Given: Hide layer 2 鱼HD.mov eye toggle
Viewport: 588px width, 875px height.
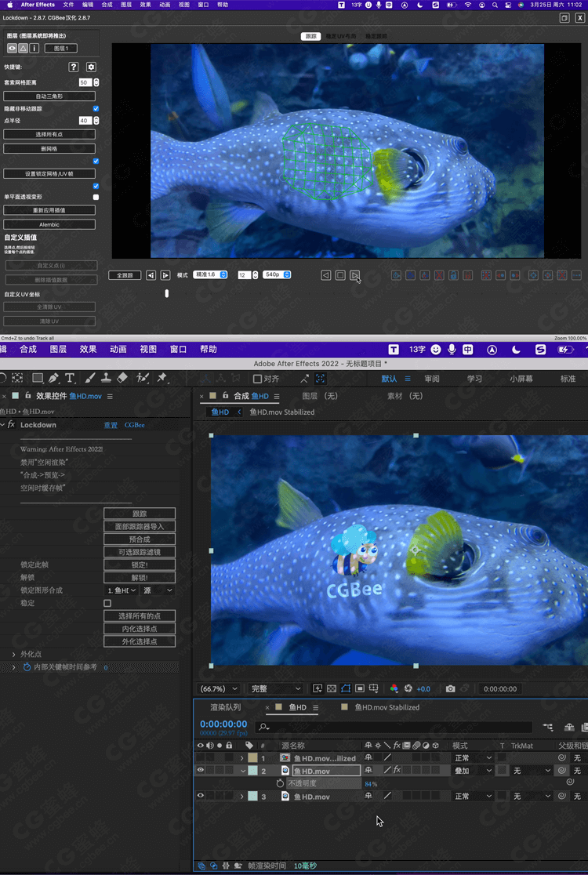Looking at the screenshot, I should coord(200,770).
